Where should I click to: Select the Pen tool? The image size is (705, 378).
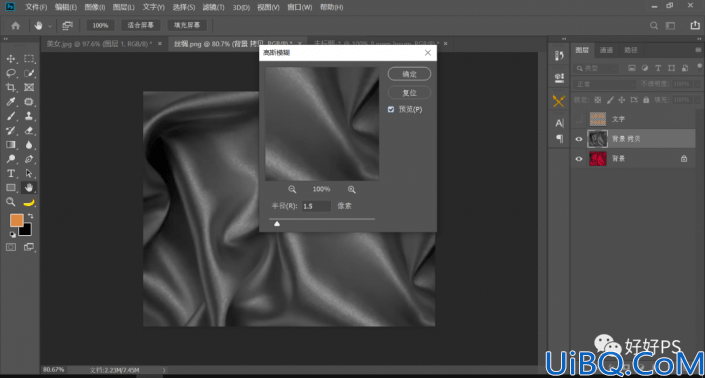pyautogui.click(x=29, y=159)
